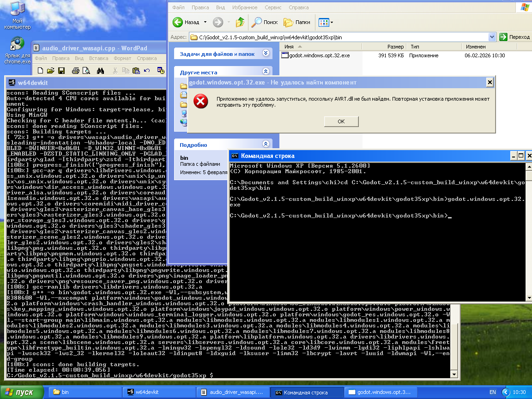The image size is (532, 399).
Task: Click the red error icon in dialog
Action: (x=200, y=101)
